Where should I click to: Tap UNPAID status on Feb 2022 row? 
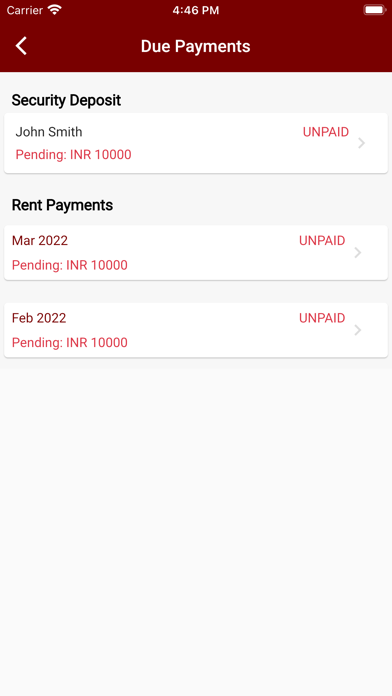(x=322, y=318)
